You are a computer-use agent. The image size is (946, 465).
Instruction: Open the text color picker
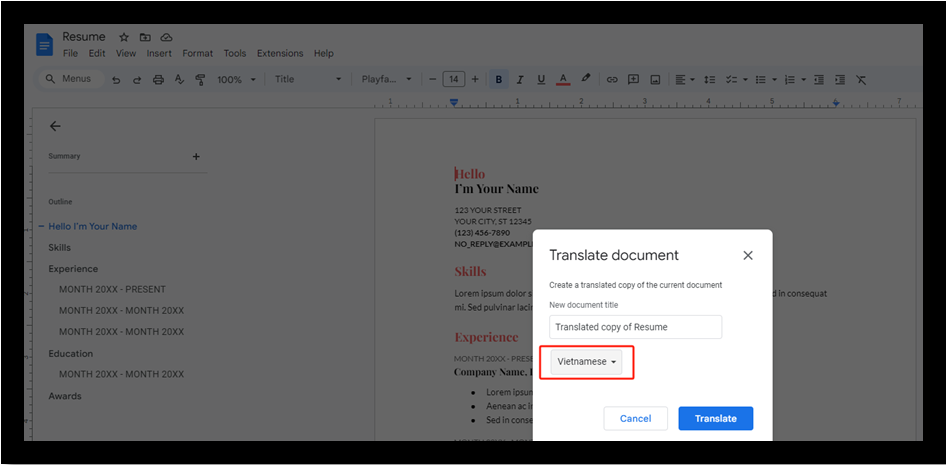coord(563,80)
